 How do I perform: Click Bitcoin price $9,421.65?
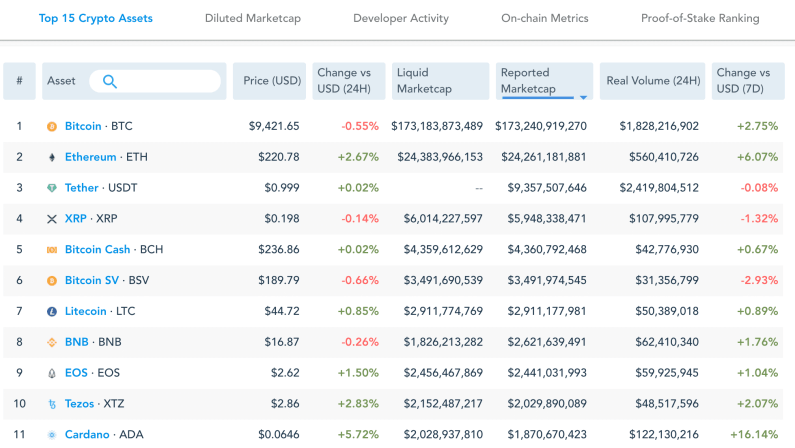(274, 126)
